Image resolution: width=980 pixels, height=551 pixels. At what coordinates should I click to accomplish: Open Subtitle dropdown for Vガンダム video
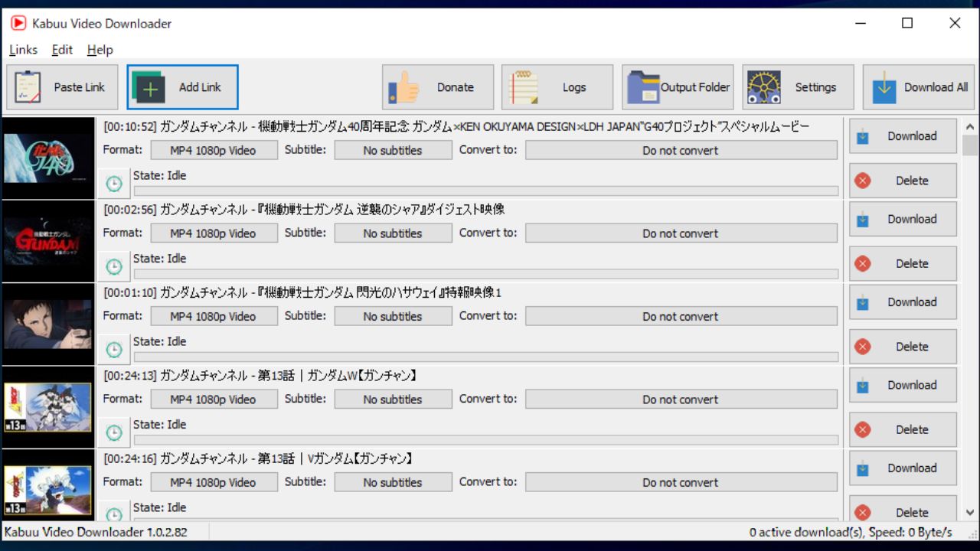pyautogui.click(x=393, y=482)
